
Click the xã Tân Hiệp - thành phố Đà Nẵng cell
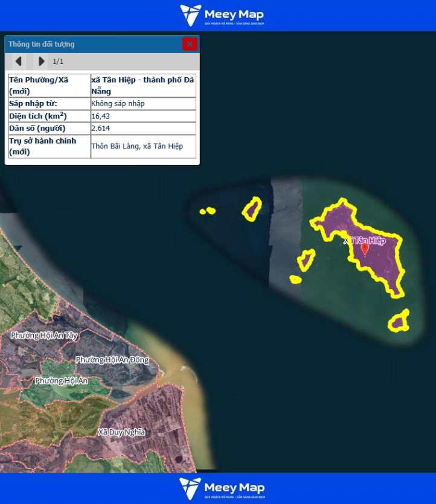(143, 86)
